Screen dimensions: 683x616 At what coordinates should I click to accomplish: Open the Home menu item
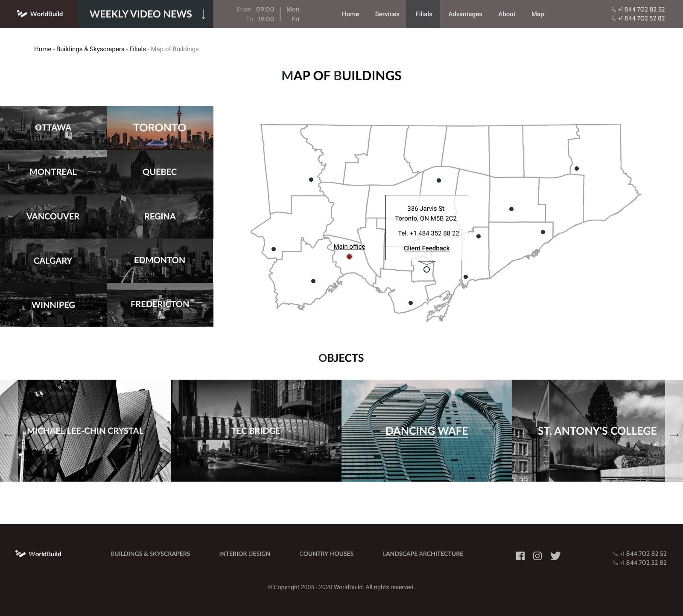(350, 14)
